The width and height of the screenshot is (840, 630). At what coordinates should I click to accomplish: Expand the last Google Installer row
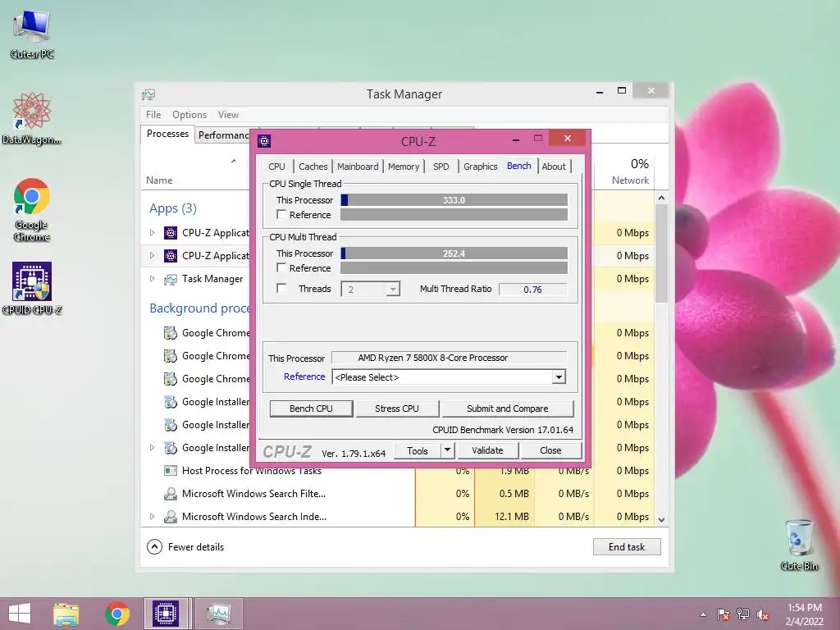(x=152, y=448)
